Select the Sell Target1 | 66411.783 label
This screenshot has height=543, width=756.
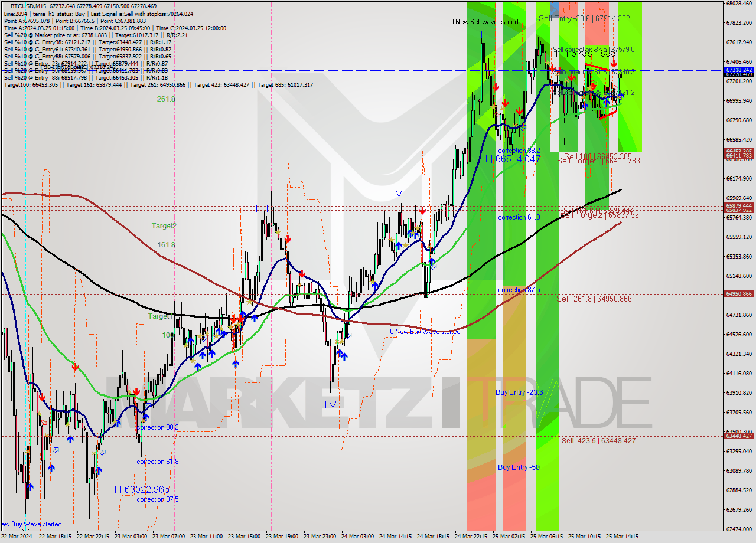(x=598, y=161)
